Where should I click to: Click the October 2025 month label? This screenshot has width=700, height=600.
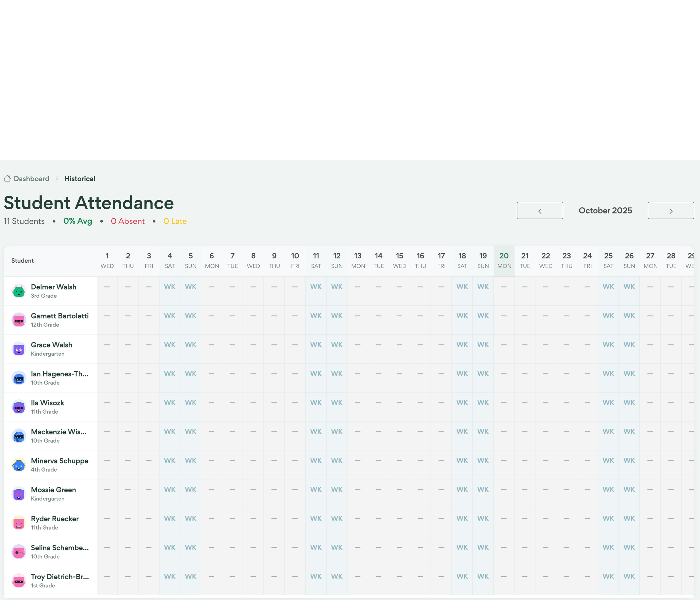pyautogui.click(x=605, y=210)
